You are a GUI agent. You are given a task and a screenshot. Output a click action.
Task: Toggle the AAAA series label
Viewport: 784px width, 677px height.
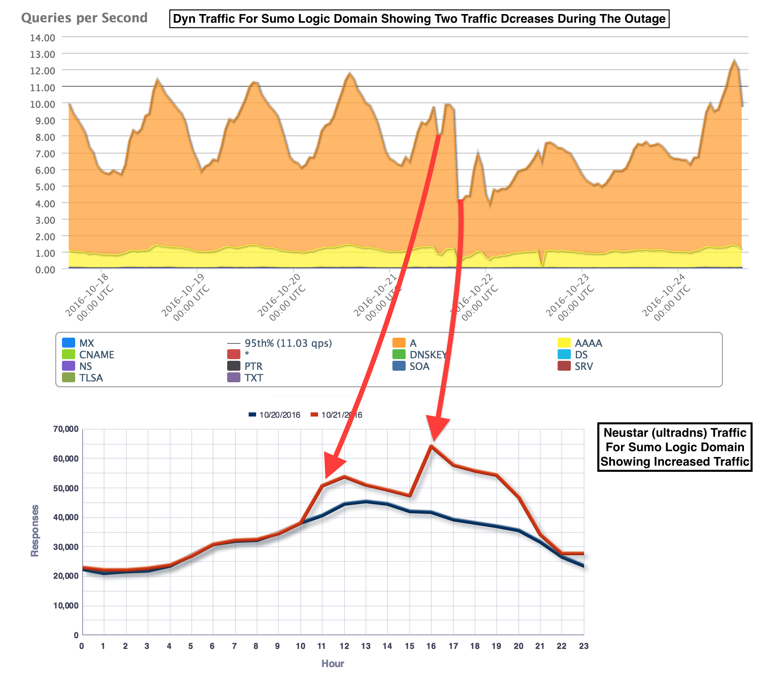pyautogui.click(x=588, y=343)
